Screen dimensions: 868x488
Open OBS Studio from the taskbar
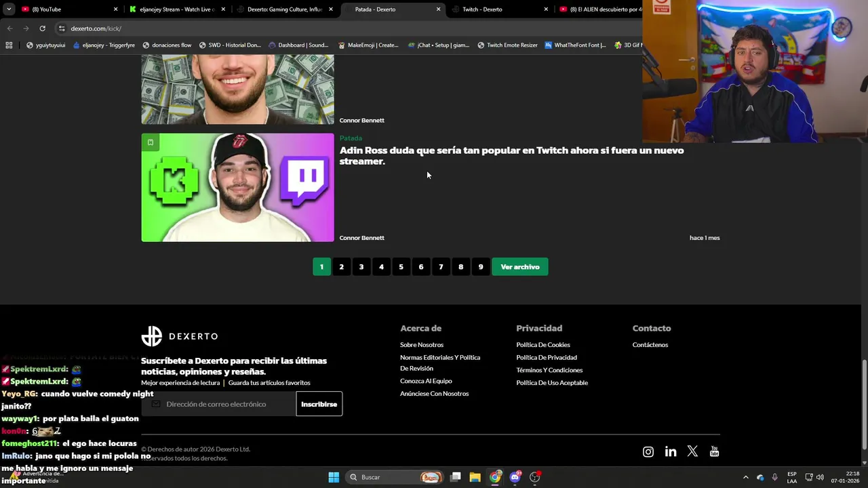535,477
